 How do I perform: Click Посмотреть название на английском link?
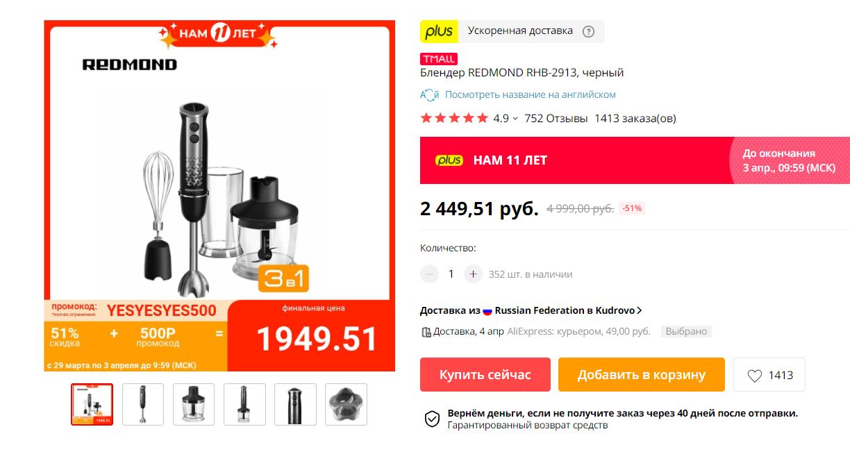click(x=531, y=94)
